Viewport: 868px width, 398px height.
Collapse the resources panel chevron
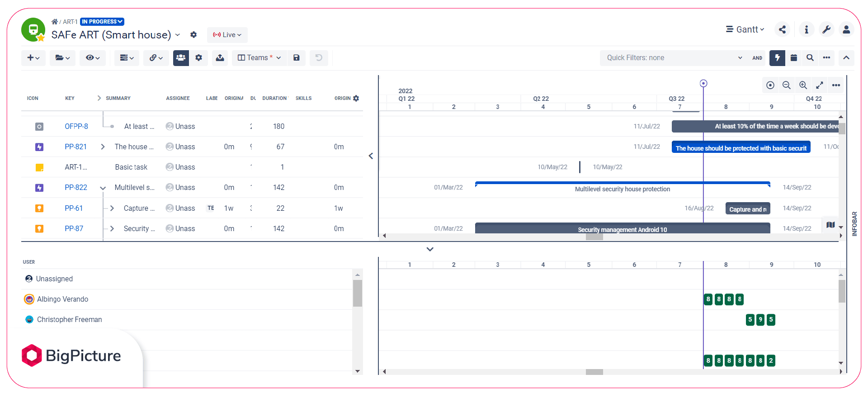point(430,249)
